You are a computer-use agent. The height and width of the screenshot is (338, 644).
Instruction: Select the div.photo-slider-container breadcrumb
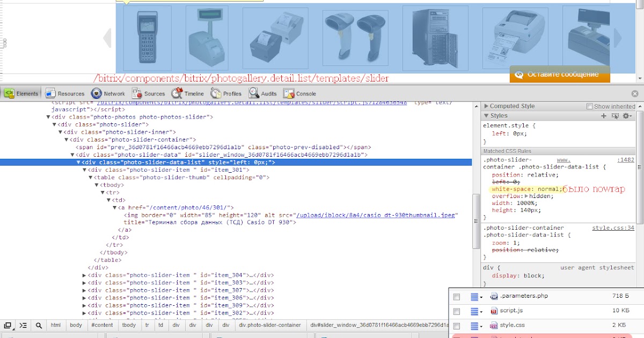coord(270,325)
